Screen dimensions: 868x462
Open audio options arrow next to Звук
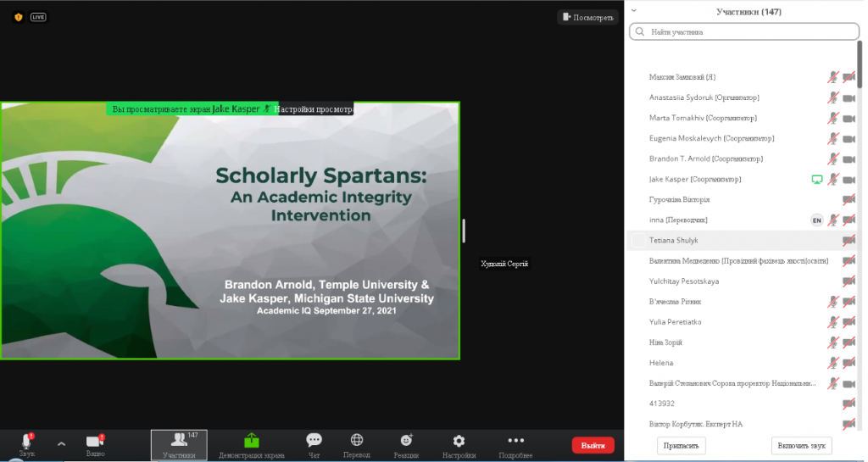click(x=61, y=443)
